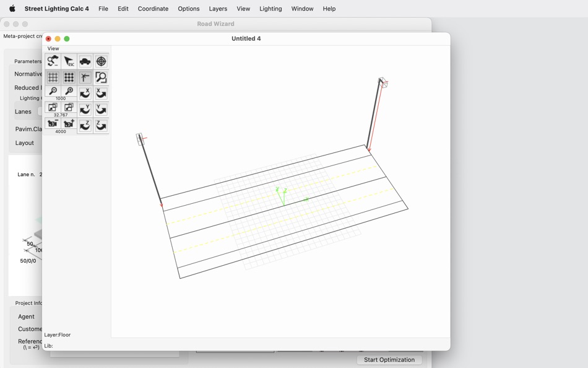Rotate view left around the Z axis

85,125
